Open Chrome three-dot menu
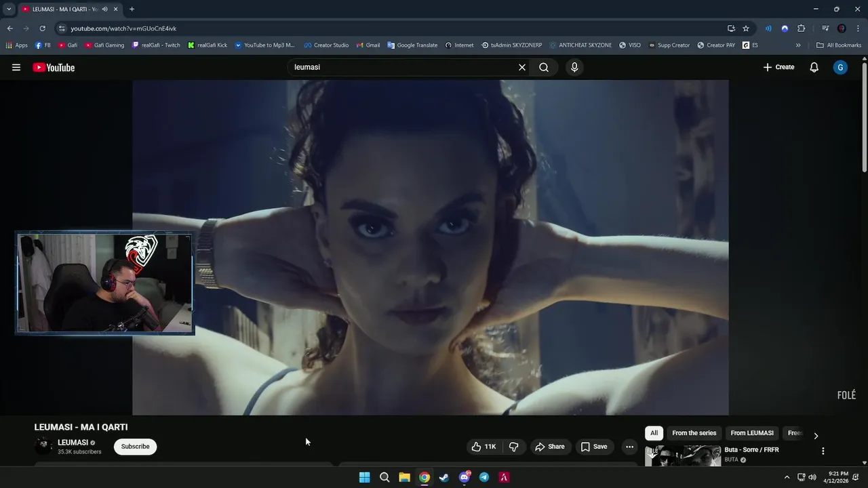The image size is (868, 488). (x=858, y=28)
